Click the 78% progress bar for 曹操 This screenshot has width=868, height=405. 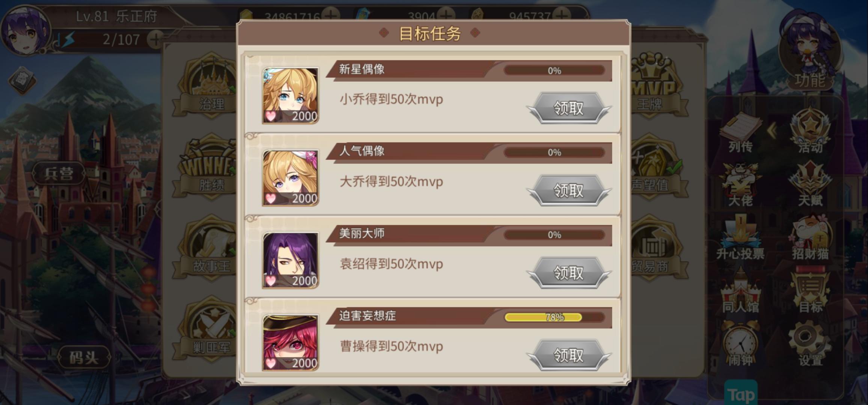554,317
